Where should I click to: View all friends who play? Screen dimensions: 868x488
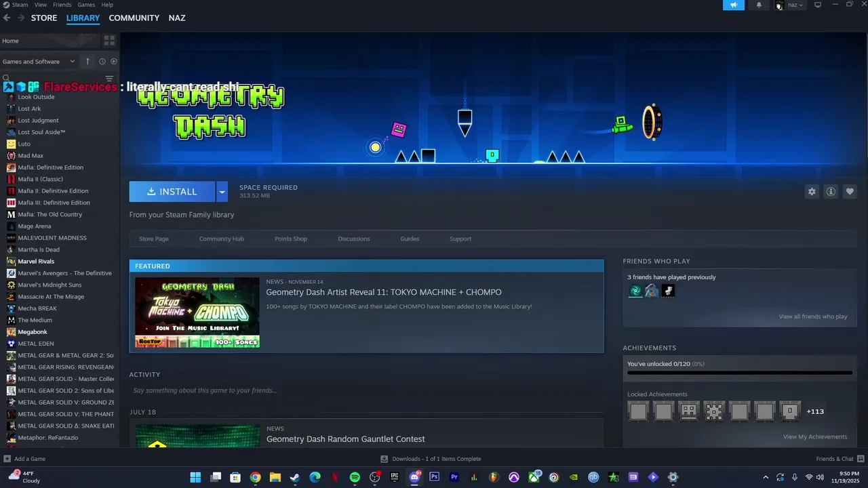813,317
